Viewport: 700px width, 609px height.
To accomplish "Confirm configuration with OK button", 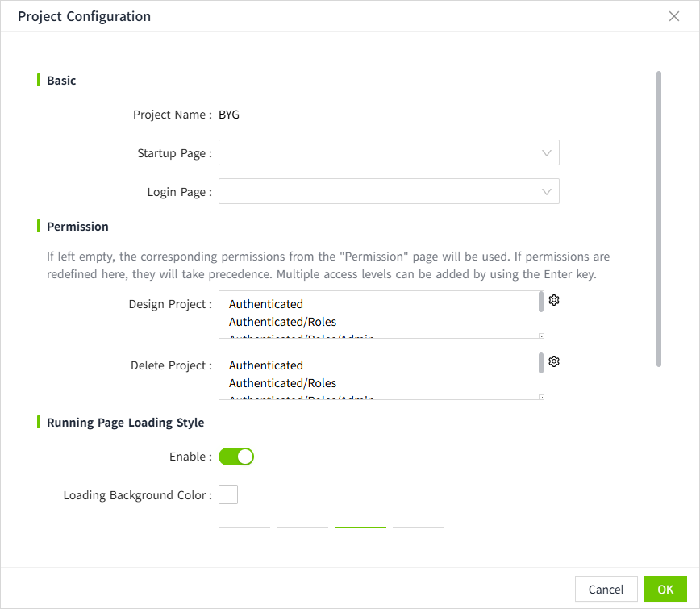I will (665, 589).
